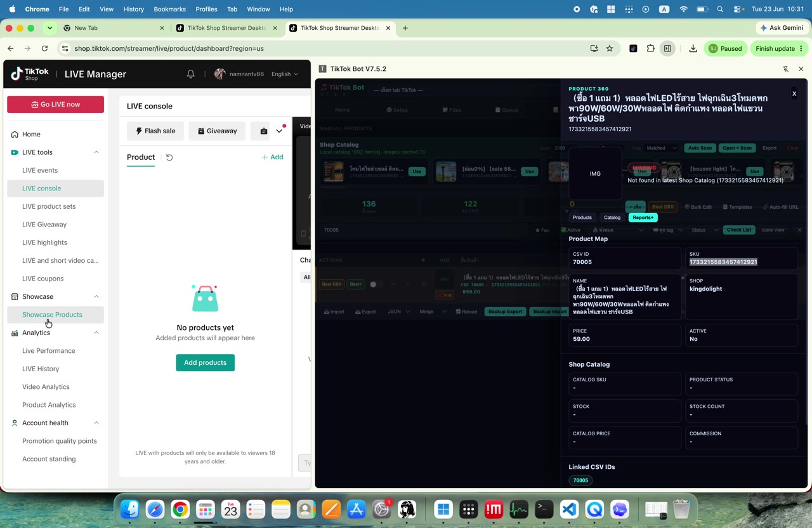812x528 pixels.
Task: Click the pin icon of TikTok Bot panel
Action: (x=785, y=69)
